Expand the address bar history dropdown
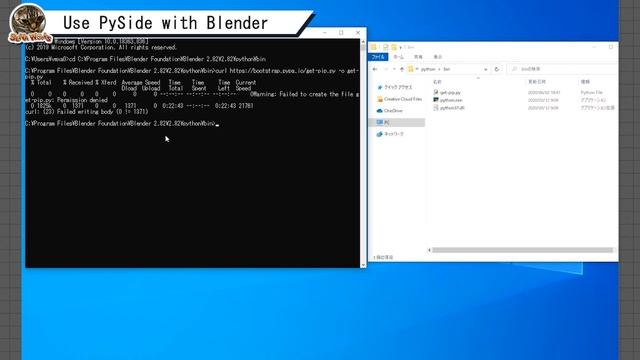This screenshot has width=640, height=360. (485, 69)
